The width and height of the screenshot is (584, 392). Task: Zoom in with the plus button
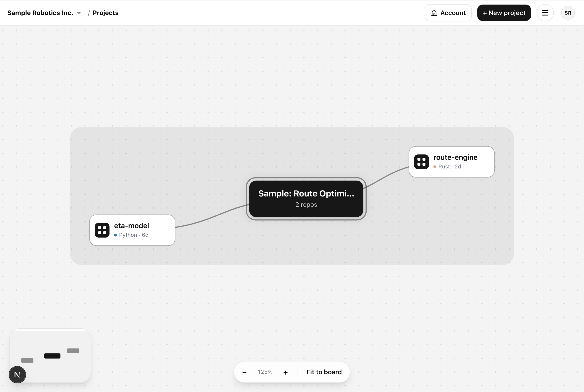pos(285,372)
